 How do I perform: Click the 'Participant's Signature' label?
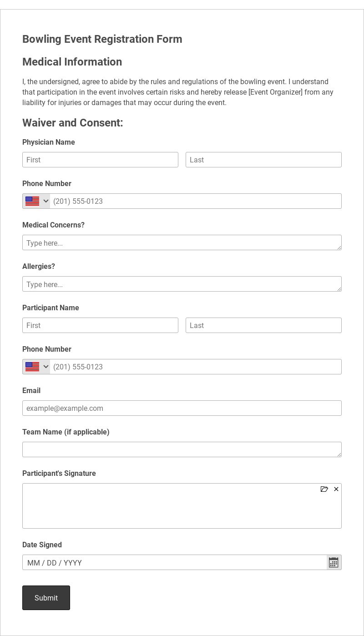59,474
